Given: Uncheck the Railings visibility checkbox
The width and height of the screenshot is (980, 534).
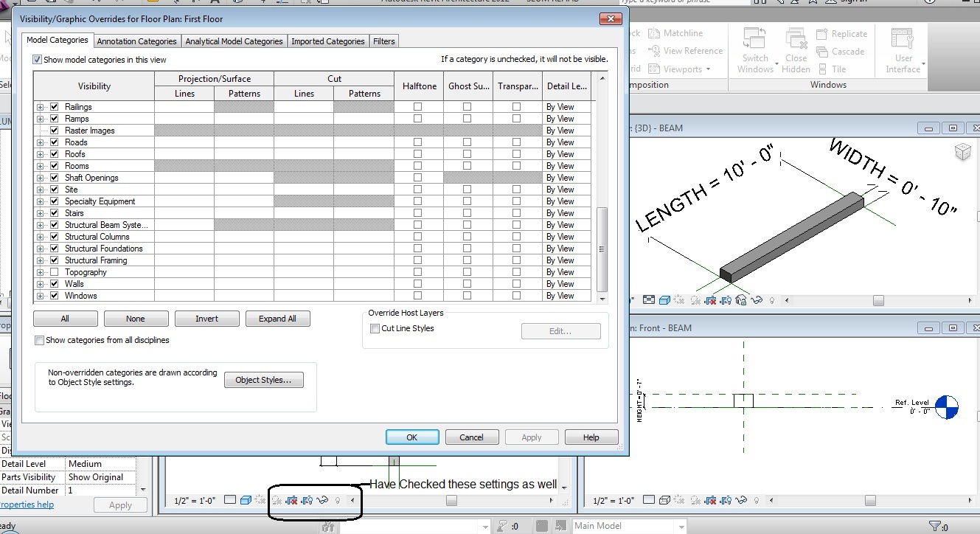Looking at the screenshot, I should point(54,107).
